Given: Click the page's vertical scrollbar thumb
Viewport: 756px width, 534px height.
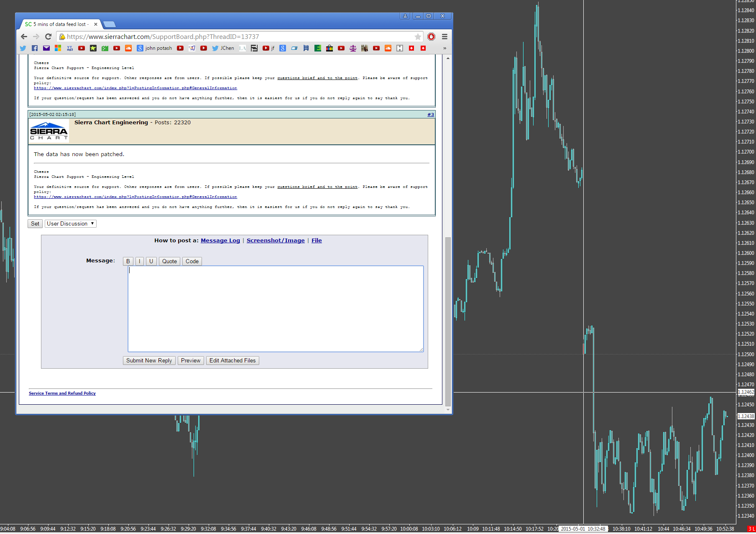Looking at the screenshot, I should [448, 321].
